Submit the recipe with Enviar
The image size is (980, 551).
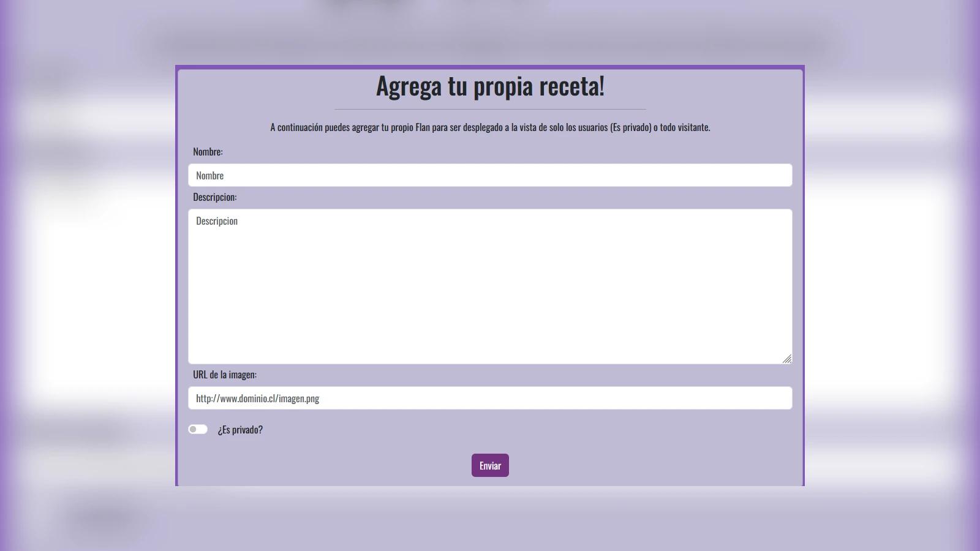(489, 465)
